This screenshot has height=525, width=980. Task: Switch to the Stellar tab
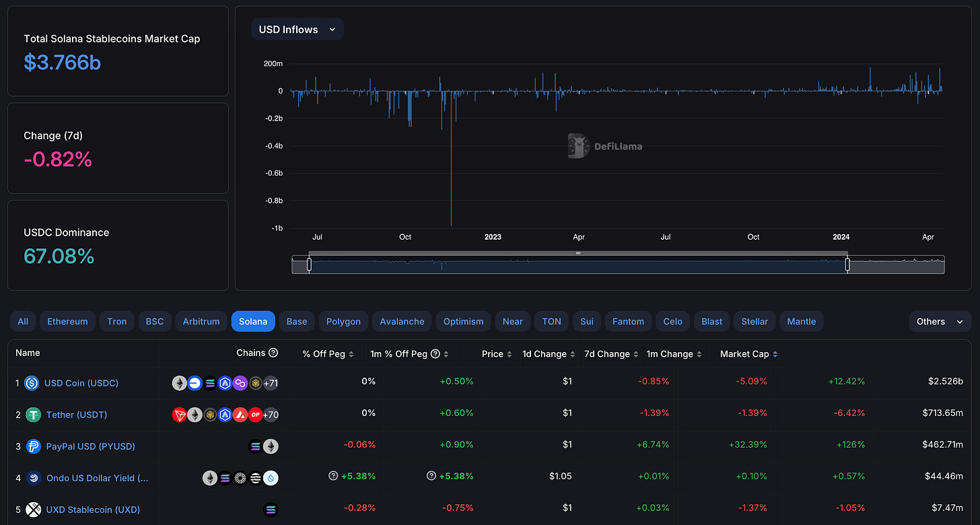(x=755, y=322)
